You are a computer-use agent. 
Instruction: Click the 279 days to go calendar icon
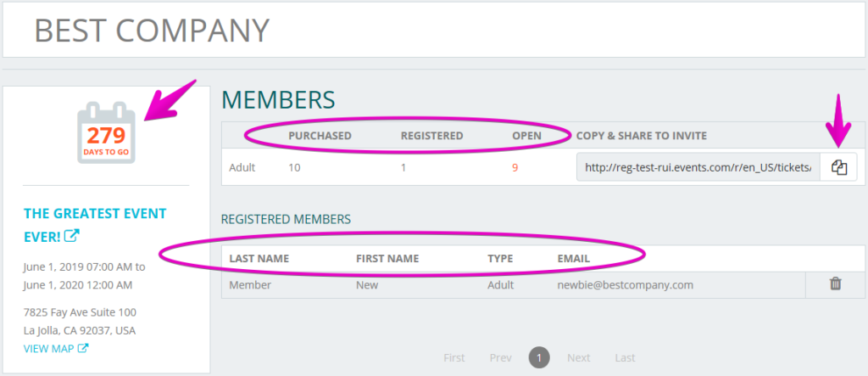106,132
